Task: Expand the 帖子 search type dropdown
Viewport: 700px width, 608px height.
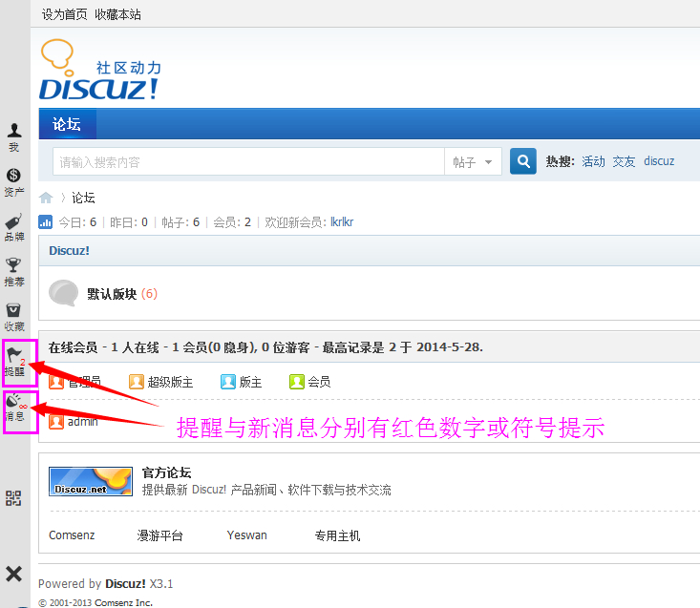Action: (x=473, y=161)
